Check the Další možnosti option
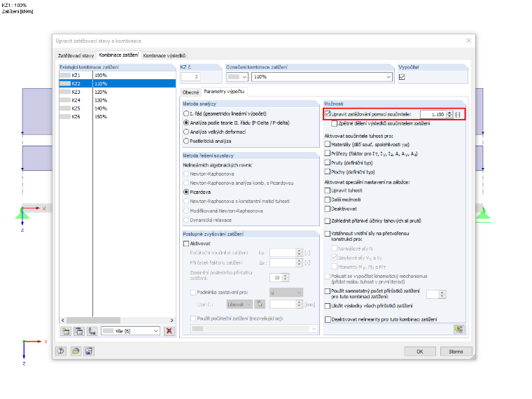The width and height of the screenshot is (532, 399). [x=328, y=199]
